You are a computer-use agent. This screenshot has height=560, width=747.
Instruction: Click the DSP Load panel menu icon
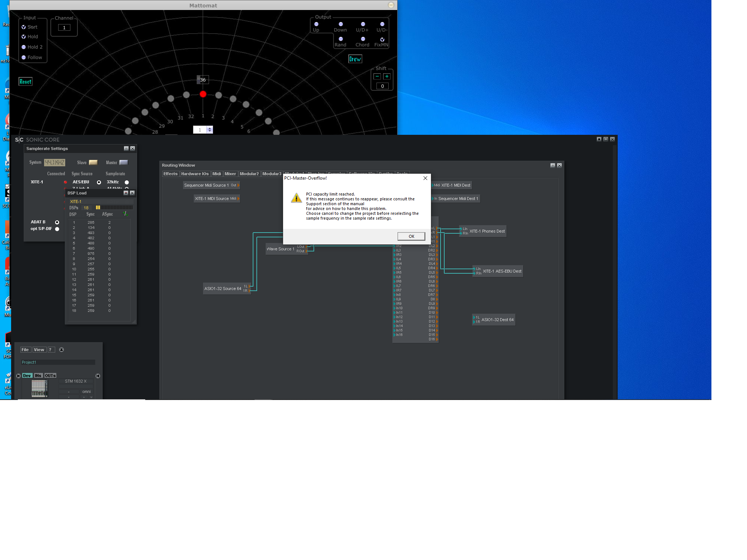tap(126, 193)
